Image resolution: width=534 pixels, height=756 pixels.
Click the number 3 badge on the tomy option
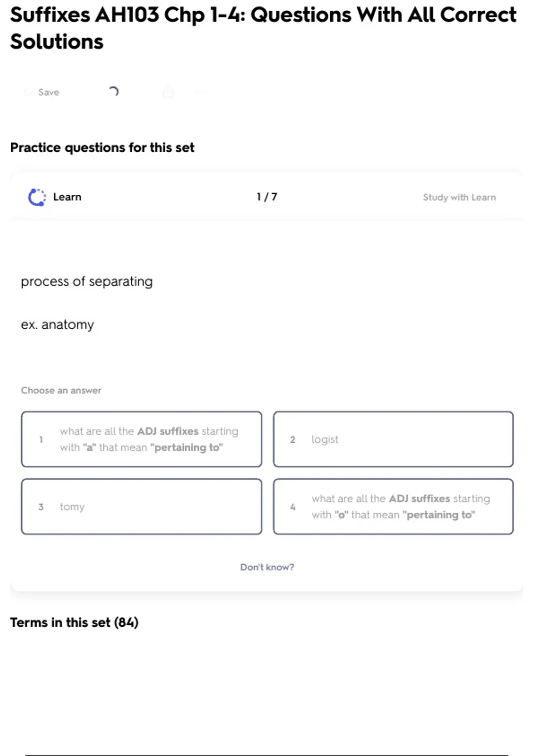click(41, 507)
